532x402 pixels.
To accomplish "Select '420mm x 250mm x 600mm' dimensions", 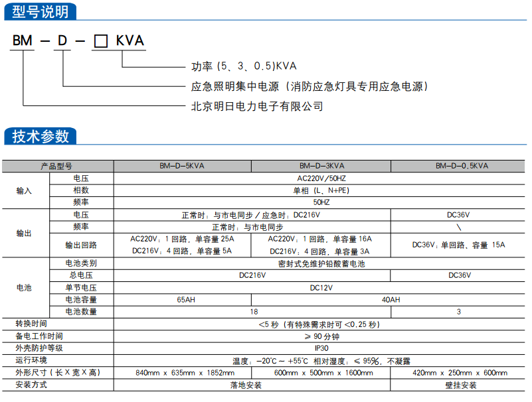I will 460,373.
